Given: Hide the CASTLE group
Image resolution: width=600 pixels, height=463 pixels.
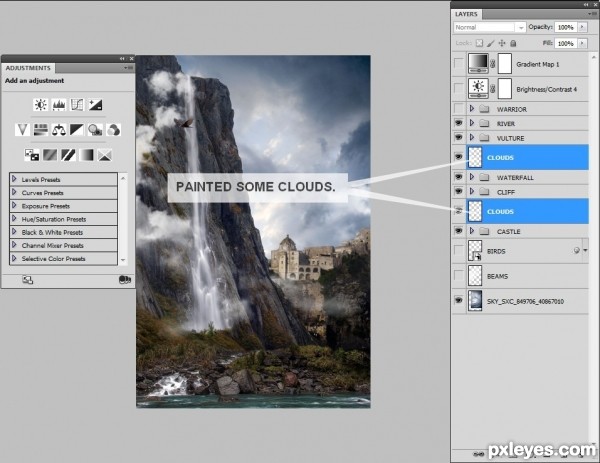Looking at the screenshot, I should [458, 231].
